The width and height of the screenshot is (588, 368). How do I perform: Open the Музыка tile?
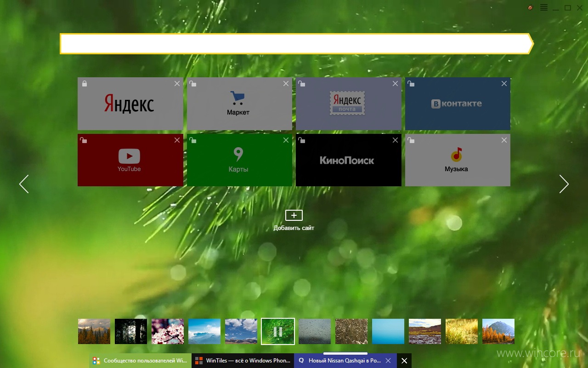coord(458,160)
